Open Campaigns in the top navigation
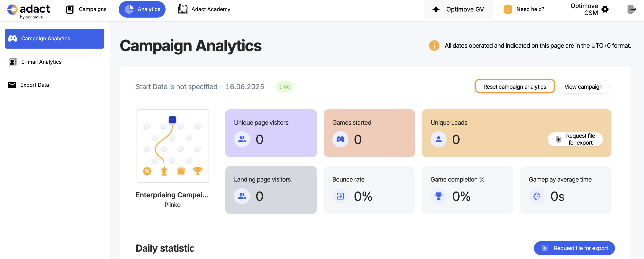Image resolution: width=644 pixels, height=259 pixels. [86, 9]
